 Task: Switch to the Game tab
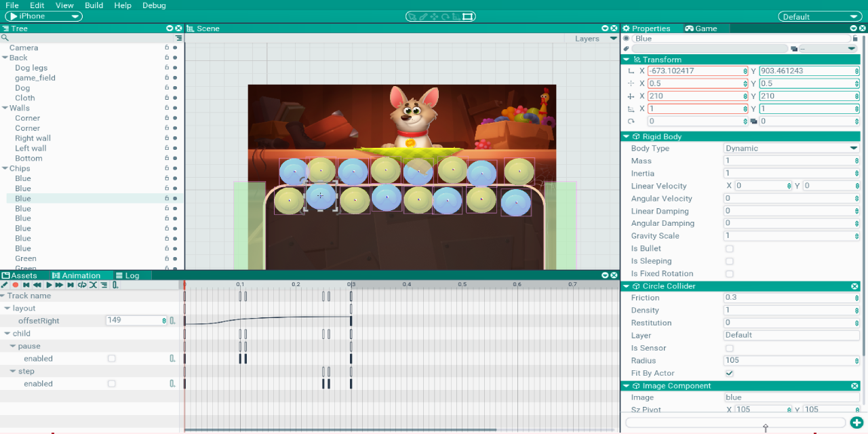(x=701, y=28)
